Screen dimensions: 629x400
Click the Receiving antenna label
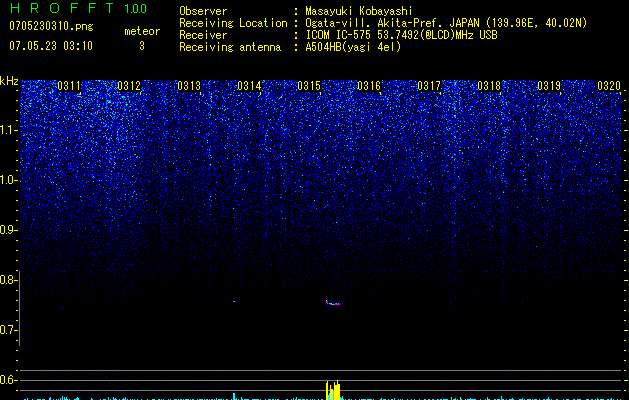tap(230, 47)
